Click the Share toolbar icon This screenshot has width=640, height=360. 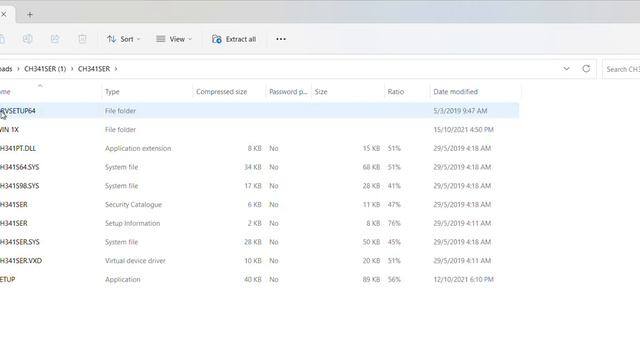(55, 39)
